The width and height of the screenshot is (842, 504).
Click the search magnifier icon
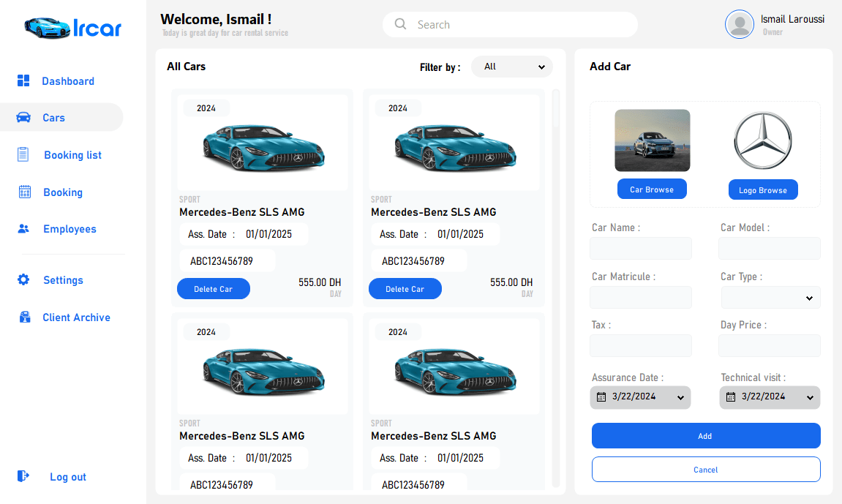pos(401,23)
